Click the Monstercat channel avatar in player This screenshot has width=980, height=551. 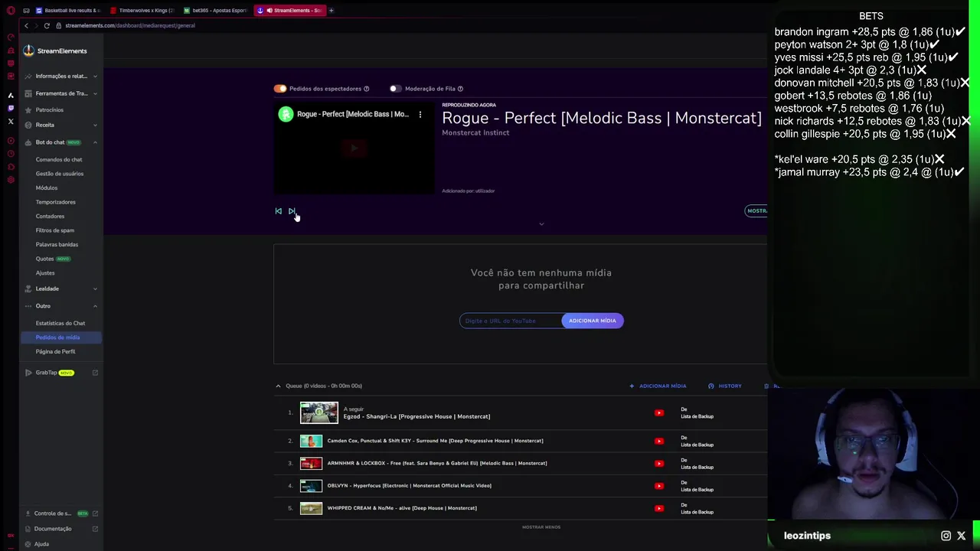coord(286,114)
